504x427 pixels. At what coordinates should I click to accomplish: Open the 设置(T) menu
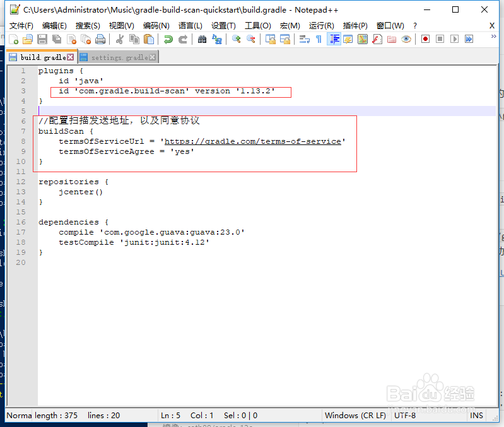point(223,26)
